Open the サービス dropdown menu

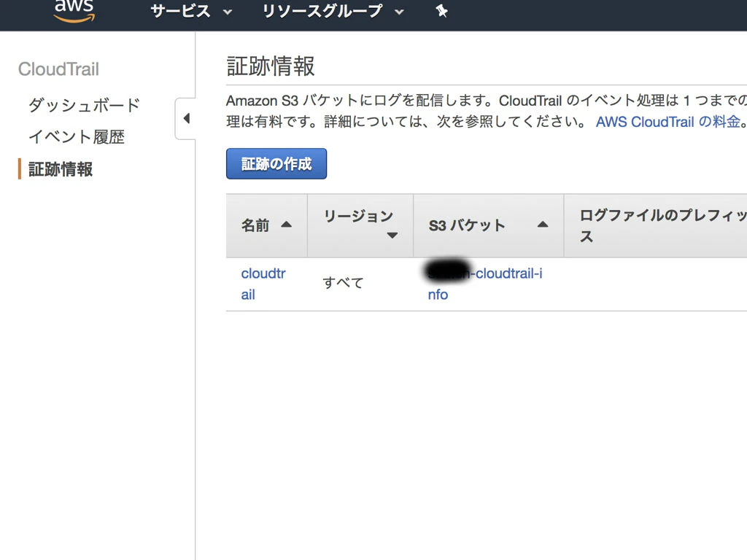(191, 11)
